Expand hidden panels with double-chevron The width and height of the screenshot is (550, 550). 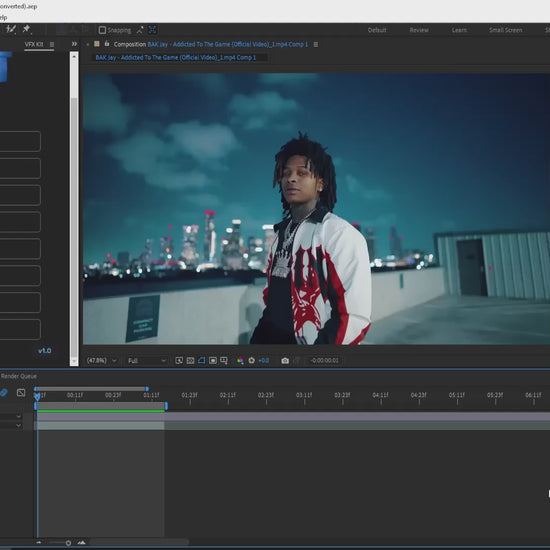pos(74,44)
